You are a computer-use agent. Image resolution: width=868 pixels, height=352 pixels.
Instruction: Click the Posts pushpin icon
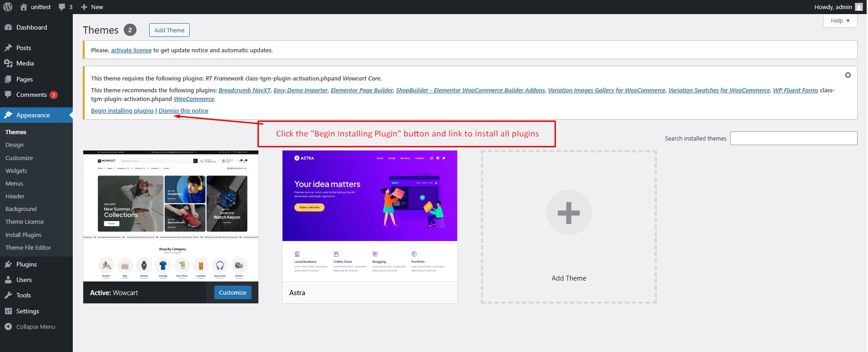[8, 48]
